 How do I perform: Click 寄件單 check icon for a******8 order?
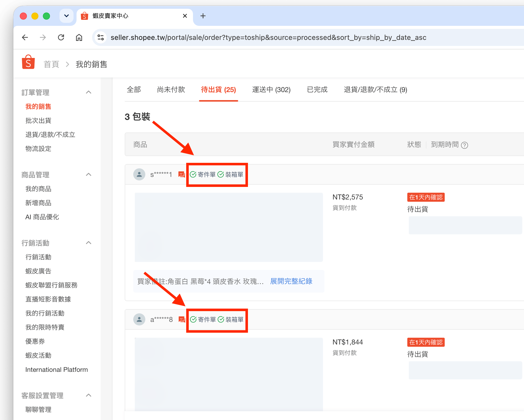193,319
